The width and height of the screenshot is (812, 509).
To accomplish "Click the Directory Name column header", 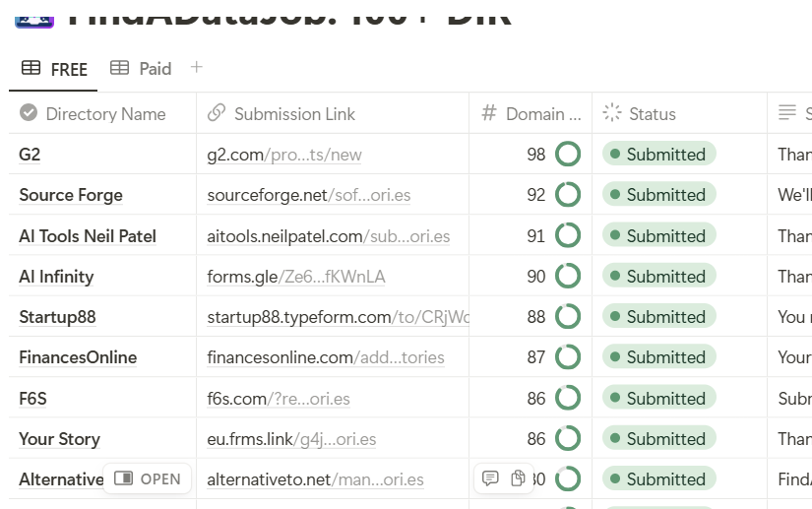I will click(x=105, y=113).
